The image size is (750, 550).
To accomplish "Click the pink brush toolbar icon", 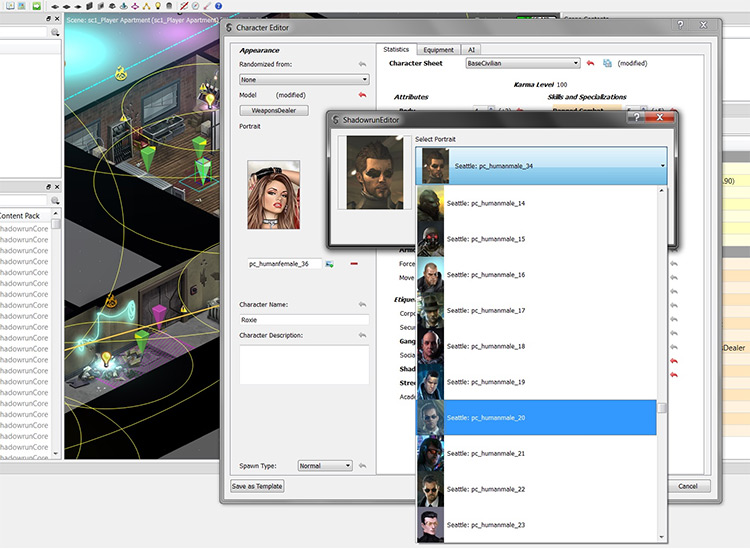I will pos(207,6).
